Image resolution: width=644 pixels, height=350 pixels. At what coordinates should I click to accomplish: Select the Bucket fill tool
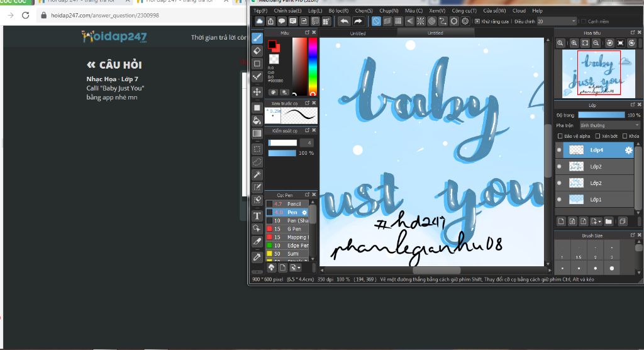click(257, 120)
